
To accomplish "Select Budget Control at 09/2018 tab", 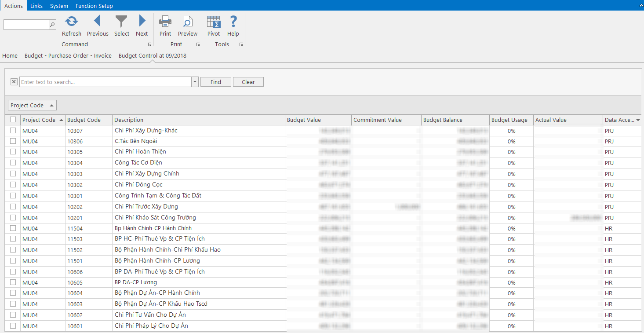I will point(153,55).
